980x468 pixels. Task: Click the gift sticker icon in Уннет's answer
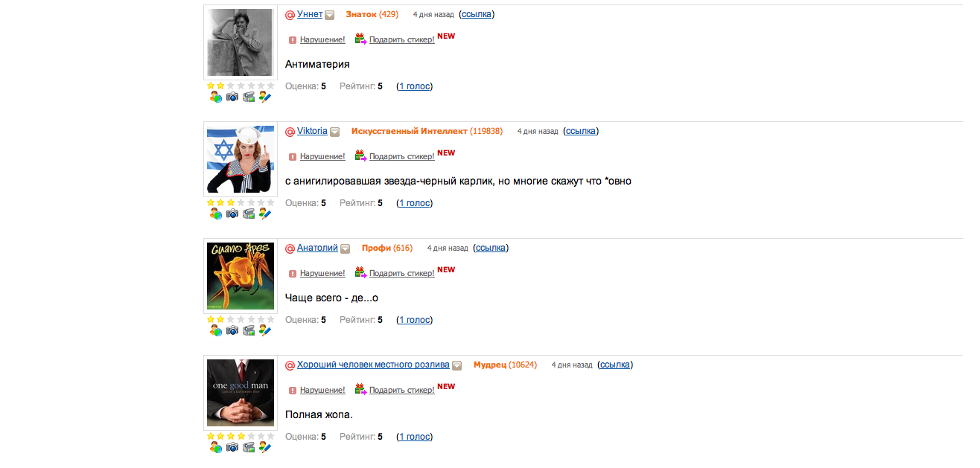click(360, 39)
